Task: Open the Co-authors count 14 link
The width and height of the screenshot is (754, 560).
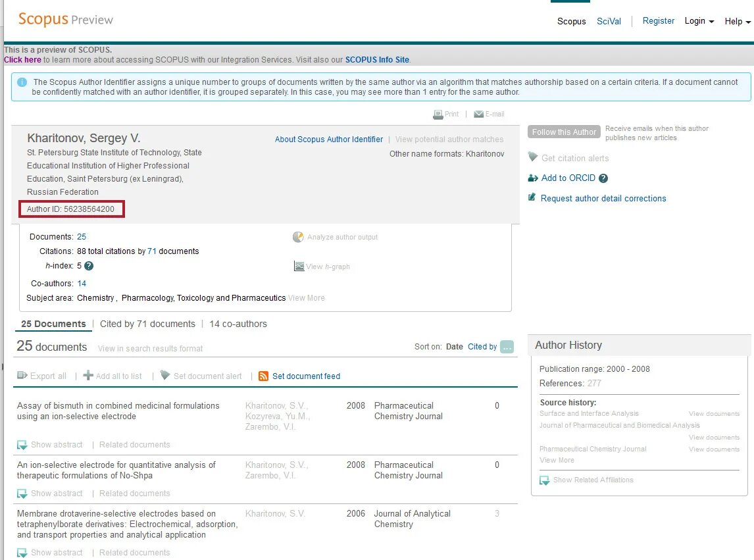Action: point(82,284)
